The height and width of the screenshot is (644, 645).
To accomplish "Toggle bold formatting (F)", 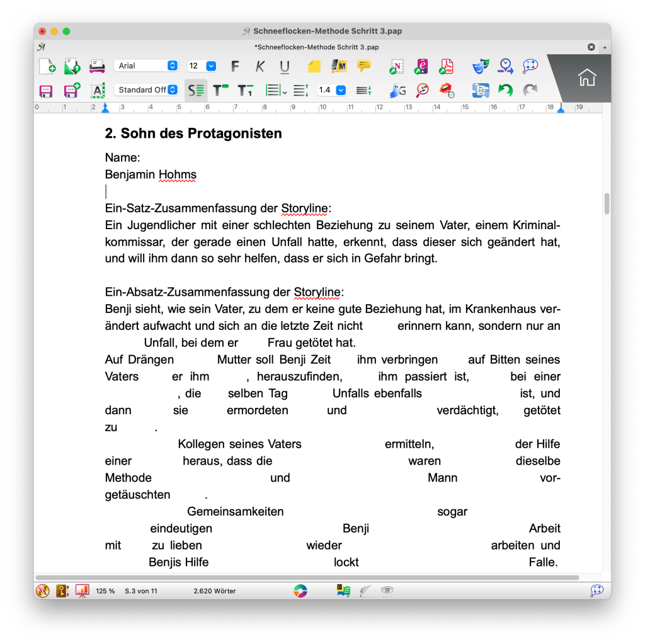I will 236,66.
